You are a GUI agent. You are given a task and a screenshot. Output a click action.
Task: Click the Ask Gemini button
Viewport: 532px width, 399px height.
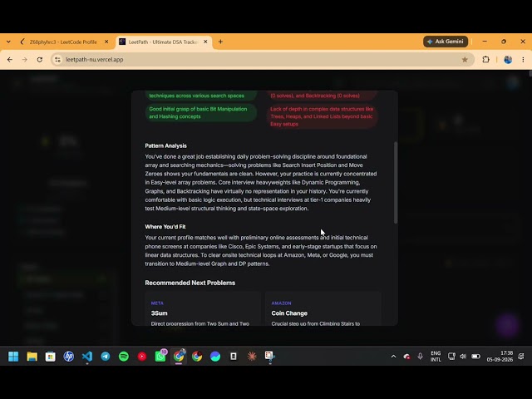pyautogui.click(x=446, y=42)
